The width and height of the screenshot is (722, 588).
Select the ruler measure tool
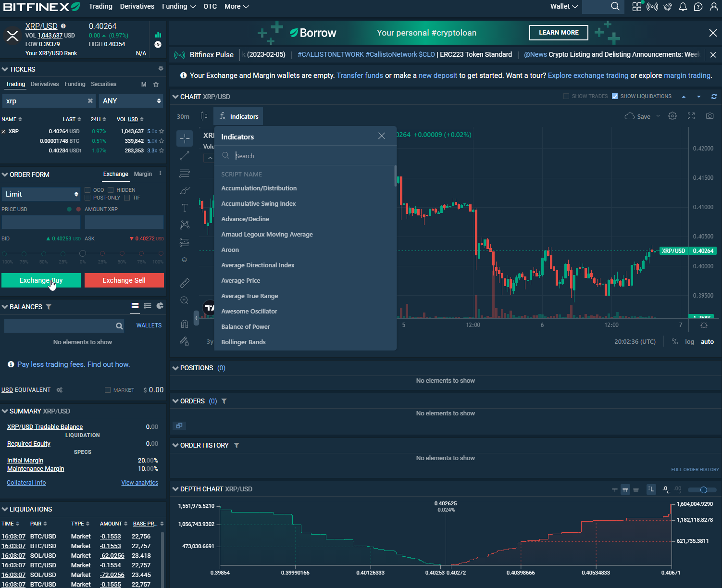[185, 283]
